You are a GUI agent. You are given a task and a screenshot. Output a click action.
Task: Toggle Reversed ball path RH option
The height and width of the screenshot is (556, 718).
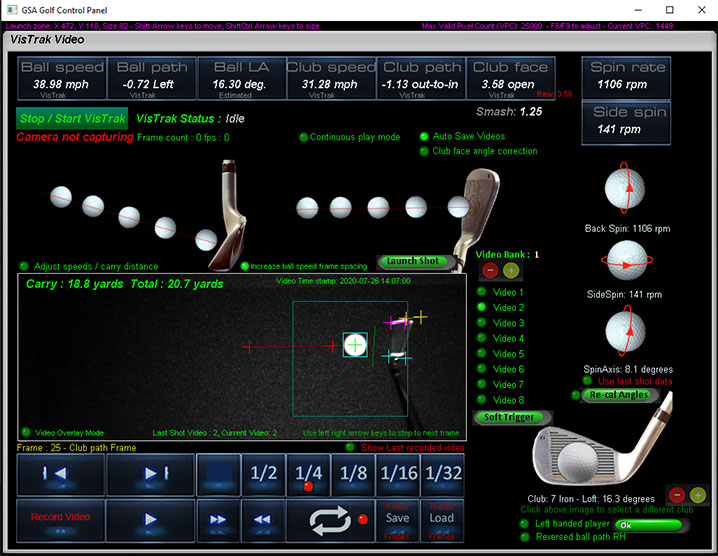(x=524, y=537)
